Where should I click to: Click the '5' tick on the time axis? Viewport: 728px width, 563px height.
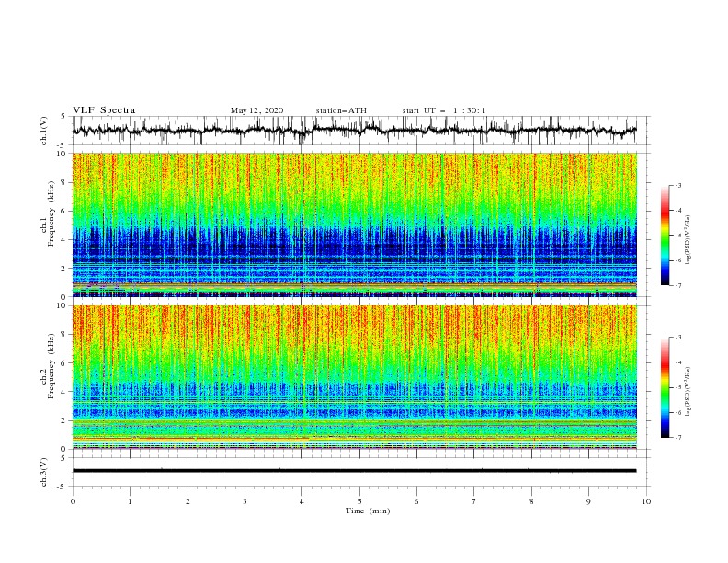pyautogui.click(x=359, y=501)
